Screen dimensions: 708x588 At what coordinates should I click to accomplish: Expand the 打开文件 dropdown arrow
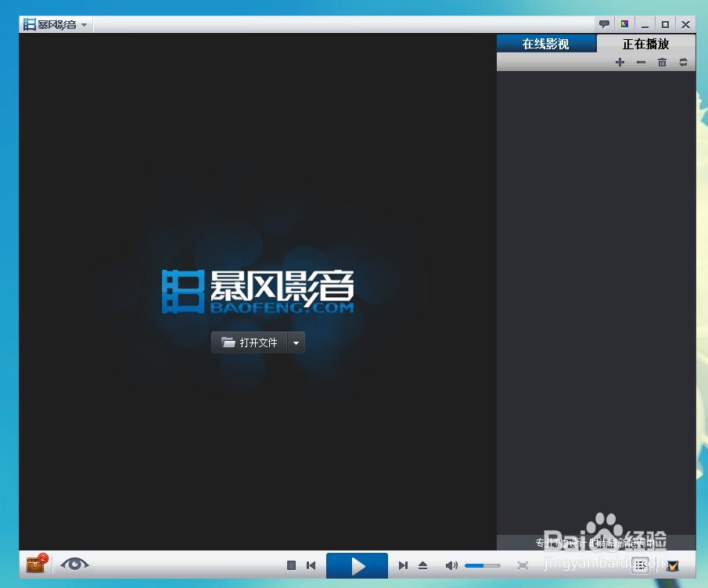(x=296, y=343)
